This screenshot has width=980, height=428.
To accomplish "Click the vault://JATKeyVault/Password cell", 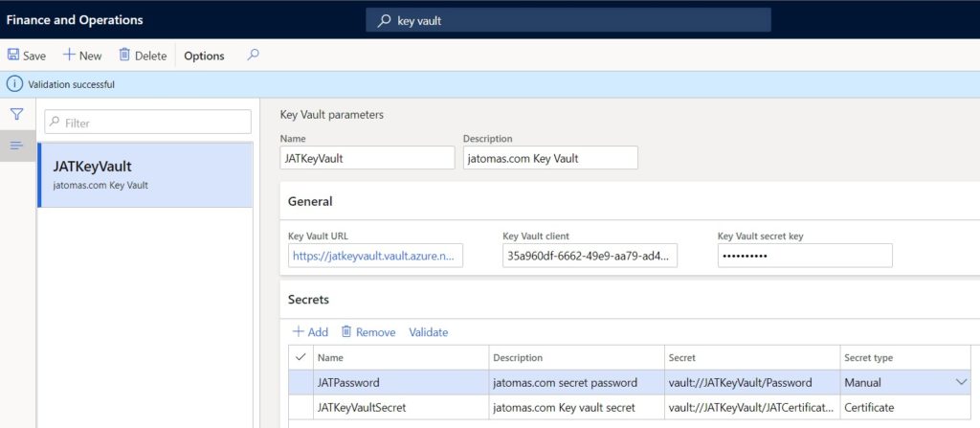I will 752,382.
